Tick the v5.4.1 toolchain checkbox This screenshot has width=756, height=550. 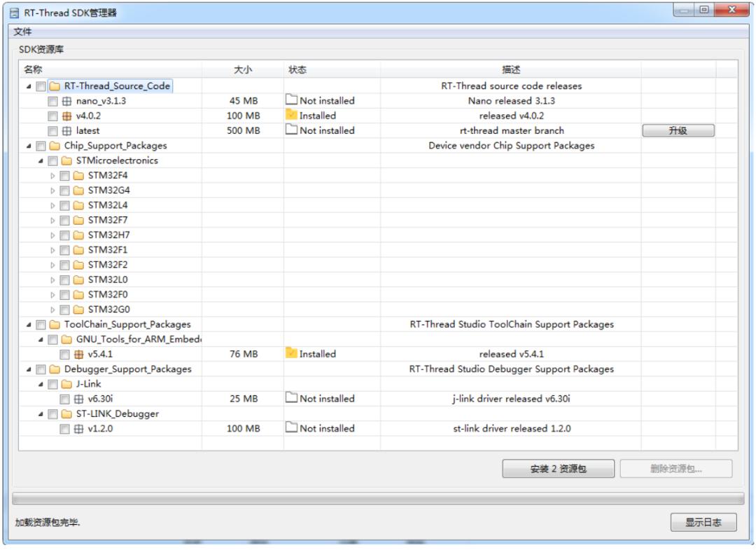point(64,355)
